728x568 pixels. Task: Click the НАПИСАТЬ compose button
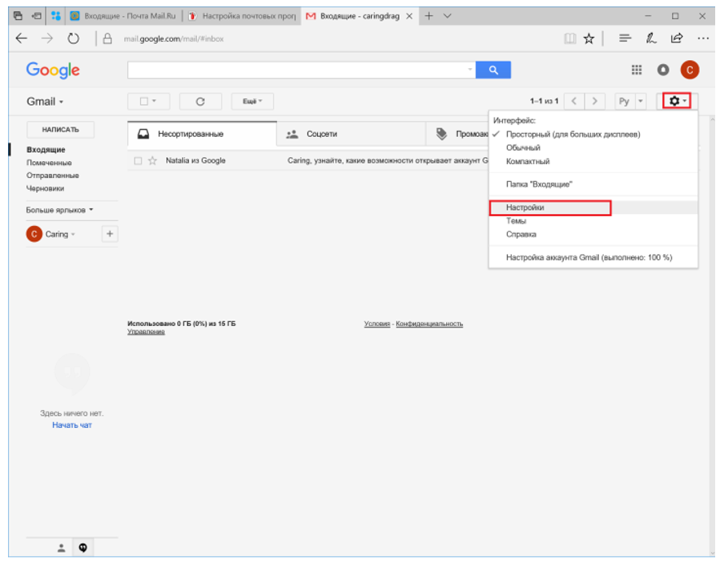click(x=60, y=130)
